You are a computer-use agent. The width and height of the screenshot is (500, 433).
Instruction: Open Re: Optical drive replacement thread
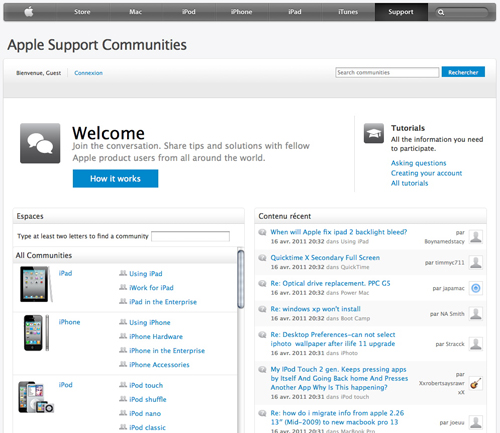(330, 283)
